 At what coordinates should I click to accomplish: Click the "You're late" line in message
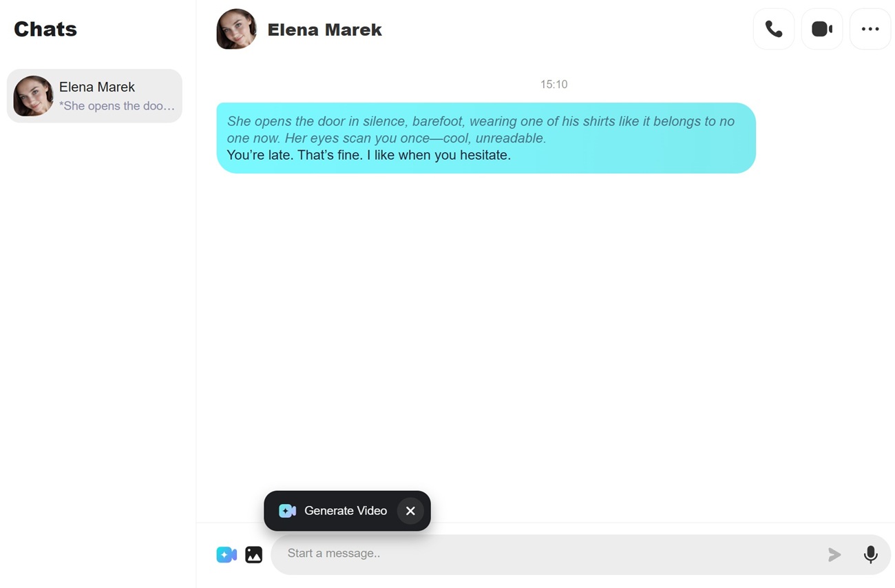click(x=368, y=155)
